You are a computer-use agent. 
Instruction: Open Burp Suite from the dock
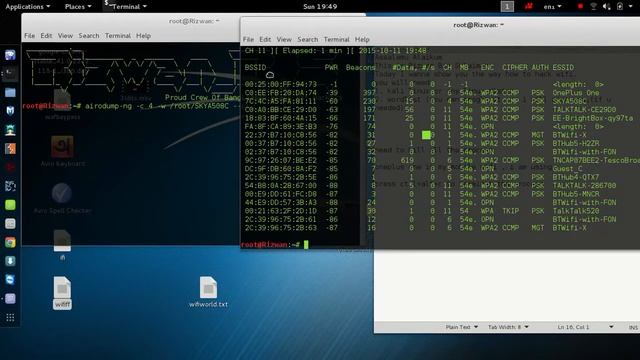[10, 149]
